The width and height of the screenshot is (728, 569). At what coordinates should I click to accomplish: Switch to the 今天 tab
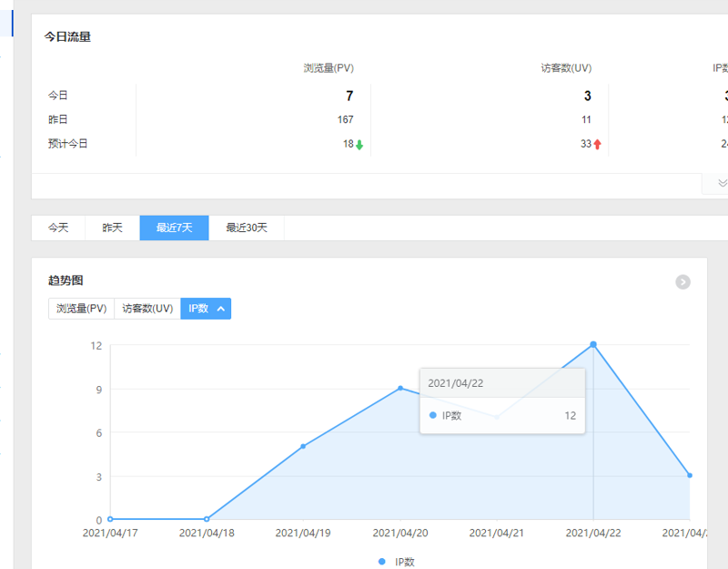point(58,228)
